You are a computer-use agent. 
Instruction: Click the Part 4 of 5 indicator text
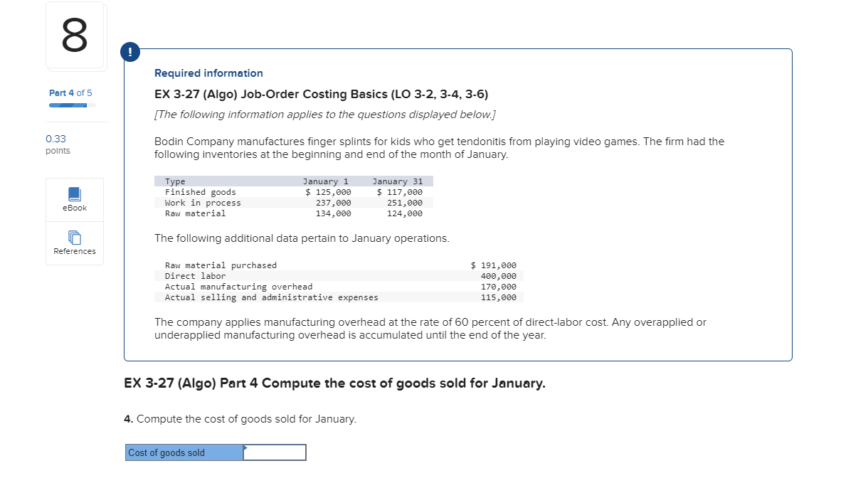[69, 92]
